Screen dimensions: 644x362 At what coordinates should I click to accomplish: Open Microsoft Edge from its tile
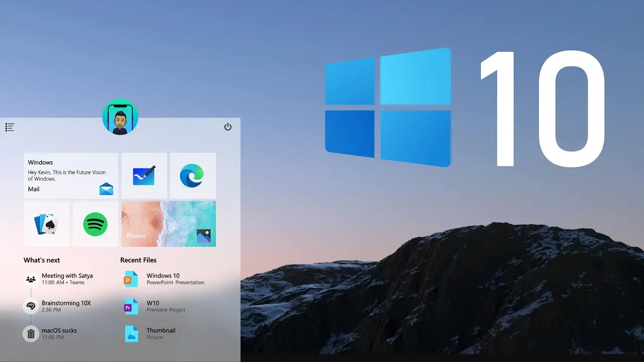click(193, 175)
